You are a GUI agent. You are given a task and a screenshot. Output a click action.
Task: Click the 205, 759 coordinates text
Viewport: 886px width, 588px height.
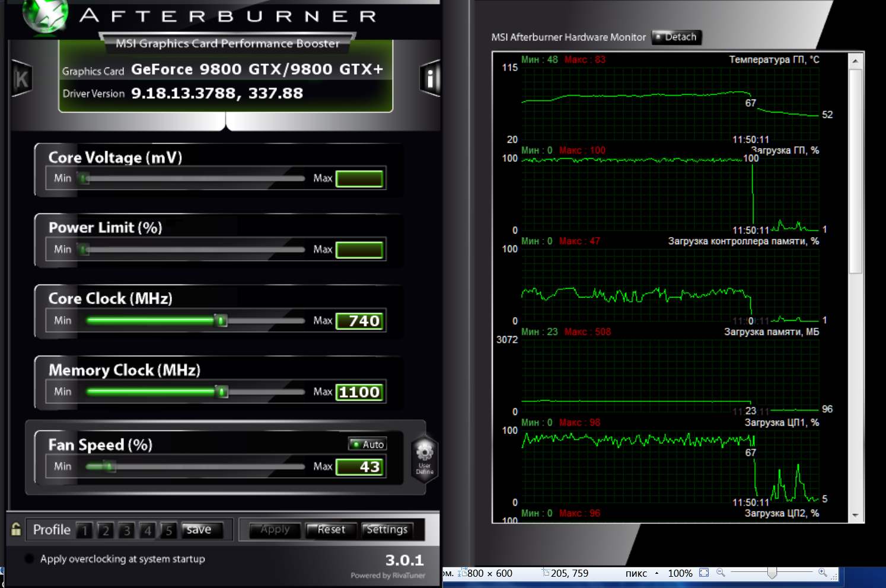(x=569, y=573)
